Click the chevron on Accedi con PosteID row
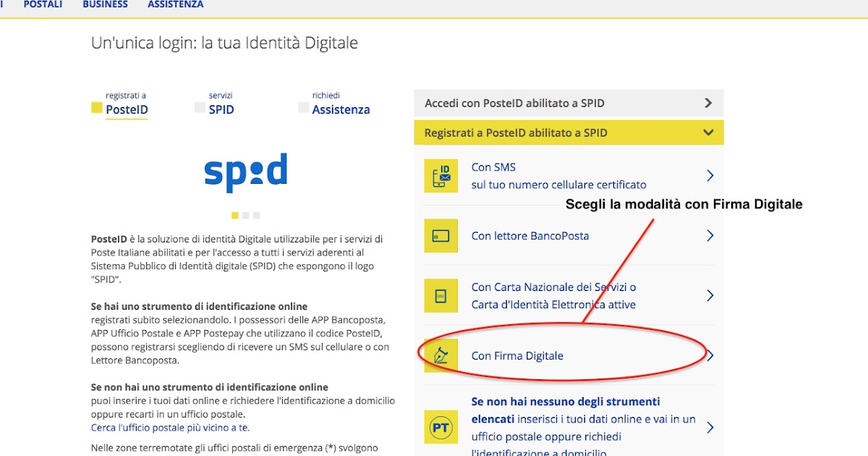 tap(708, 104)
